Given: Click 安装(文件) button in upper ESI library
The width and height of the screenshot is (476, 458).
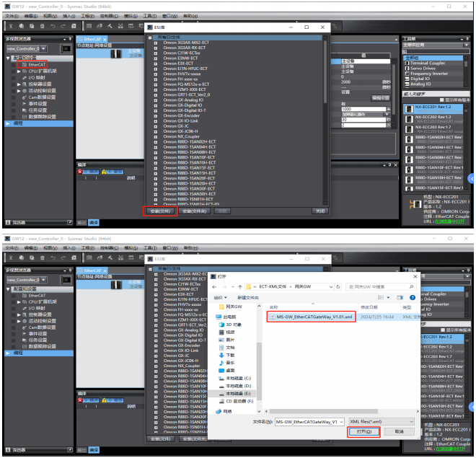Looking at the screenshot, I should tap(160, 211).
